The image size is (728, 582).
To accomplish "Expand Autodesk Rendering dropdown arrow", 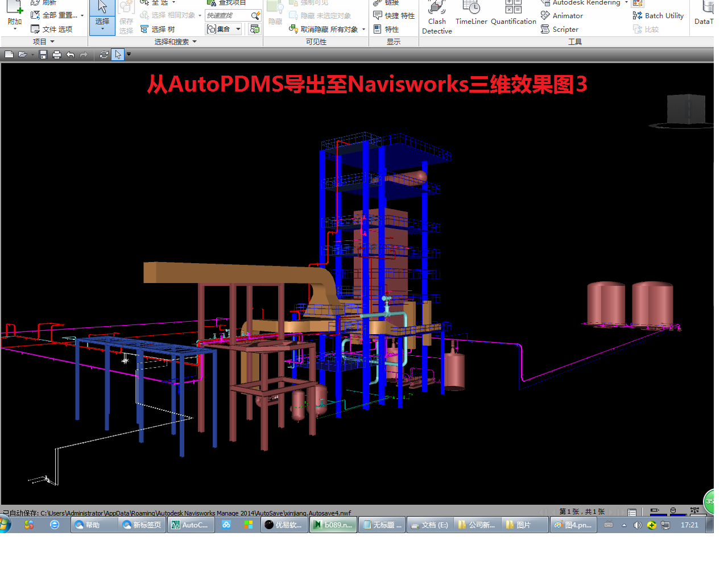I will point(627,3).
